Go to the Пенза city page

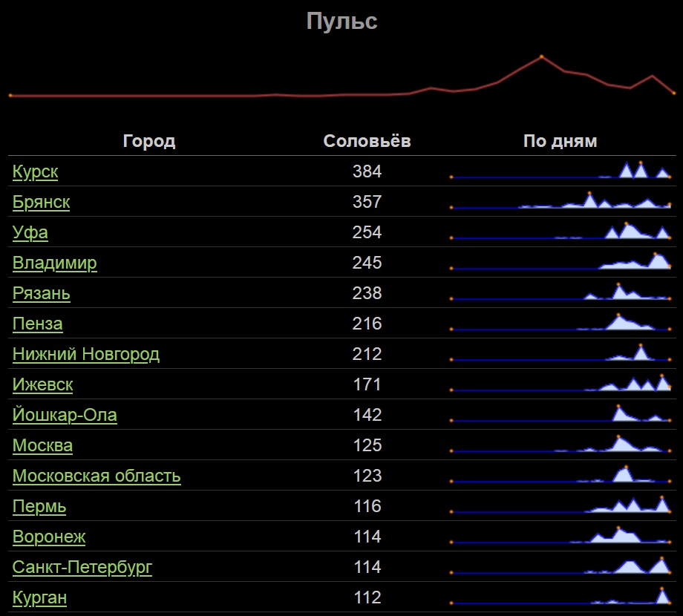(x=37, y=324)
